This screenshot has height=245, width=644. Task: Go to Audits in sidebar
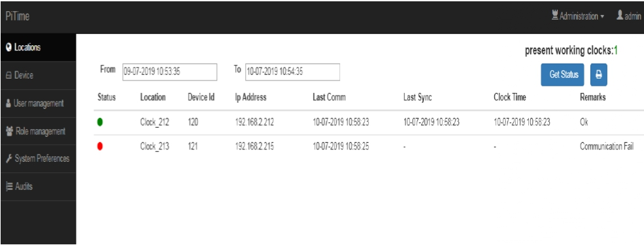click(x=38, y=187)
